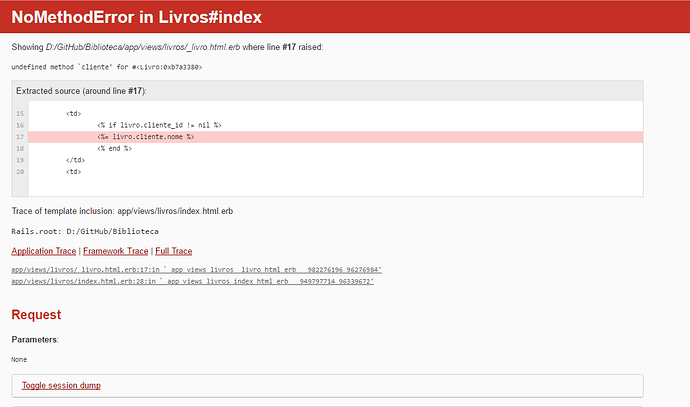Open the Full Trace link
This screenshot has width=690, height=407.
click(173, 251)
